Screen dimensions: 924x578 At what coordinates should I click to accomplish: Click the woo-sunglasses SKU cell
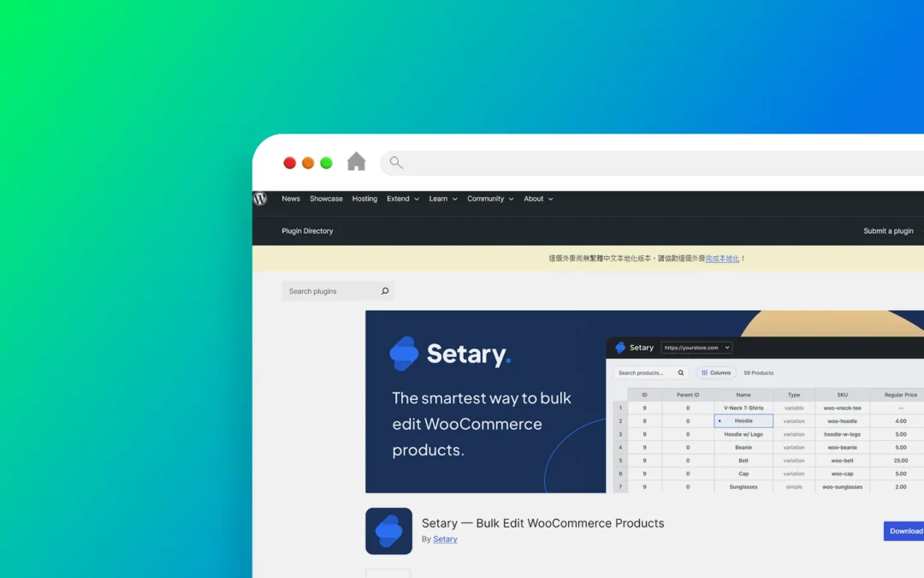842,486
